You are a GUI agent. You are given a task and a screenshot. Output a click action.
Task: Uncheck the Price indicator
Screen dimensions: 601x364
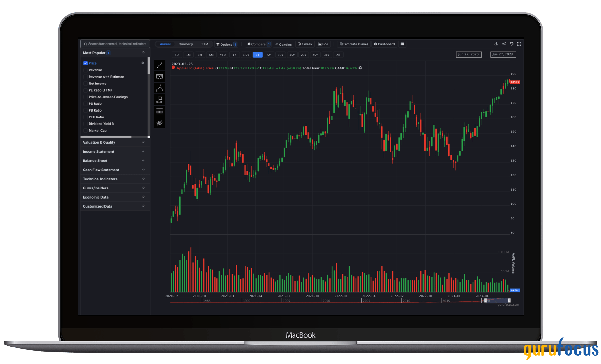(85, 63)
